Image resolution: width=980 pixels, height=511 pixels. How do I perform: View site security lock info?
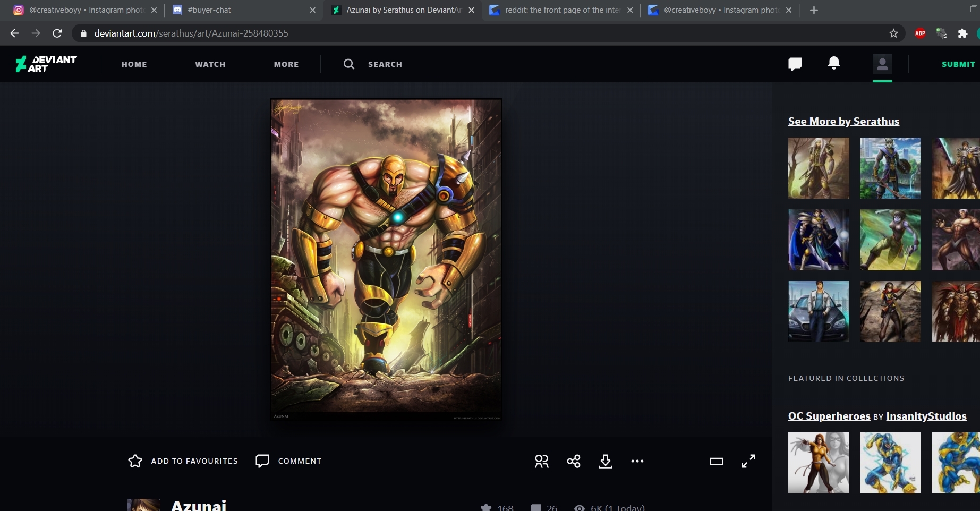pos(83,33)
